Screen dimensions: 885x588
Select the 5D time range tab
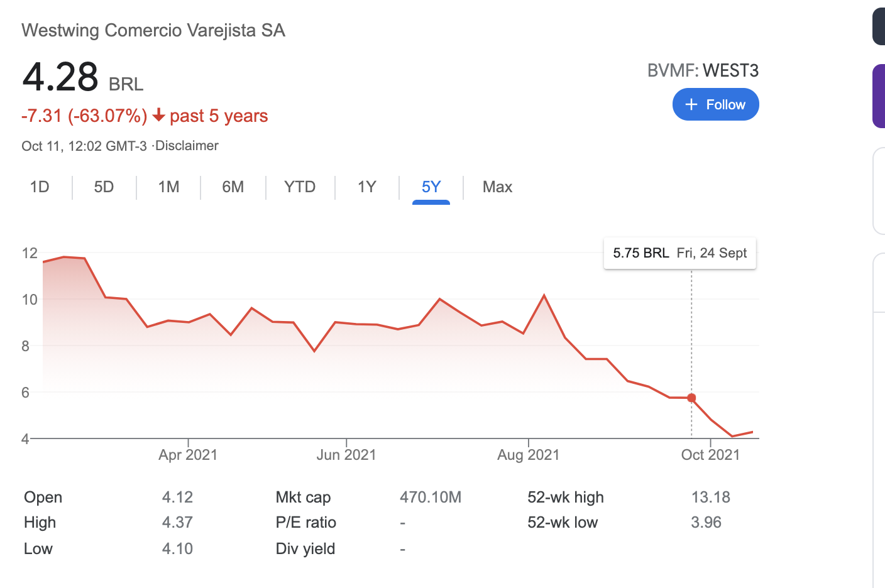[104, 187]
